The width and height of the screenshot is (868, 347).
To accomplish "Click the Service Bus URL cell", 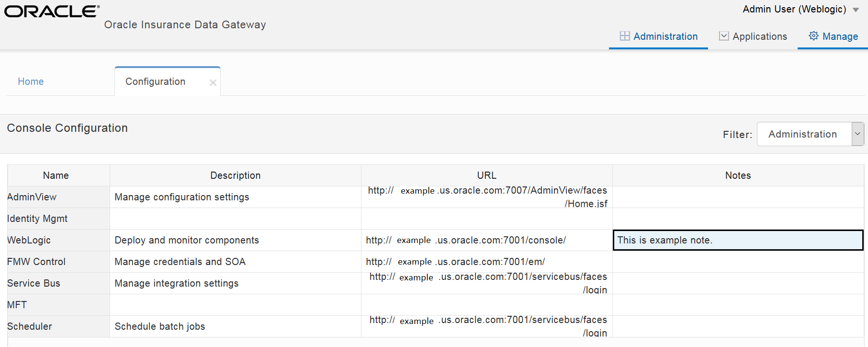I will pos(487,283).
